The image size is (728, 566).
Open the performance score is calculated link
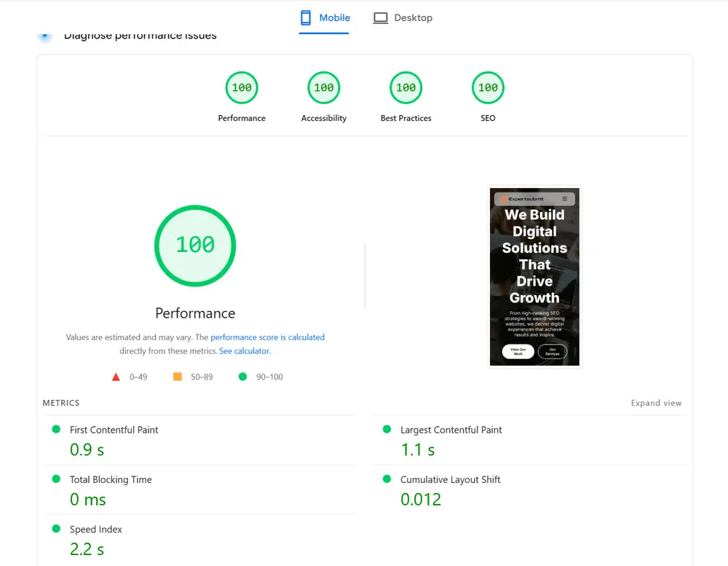click(x=267, y=337)
